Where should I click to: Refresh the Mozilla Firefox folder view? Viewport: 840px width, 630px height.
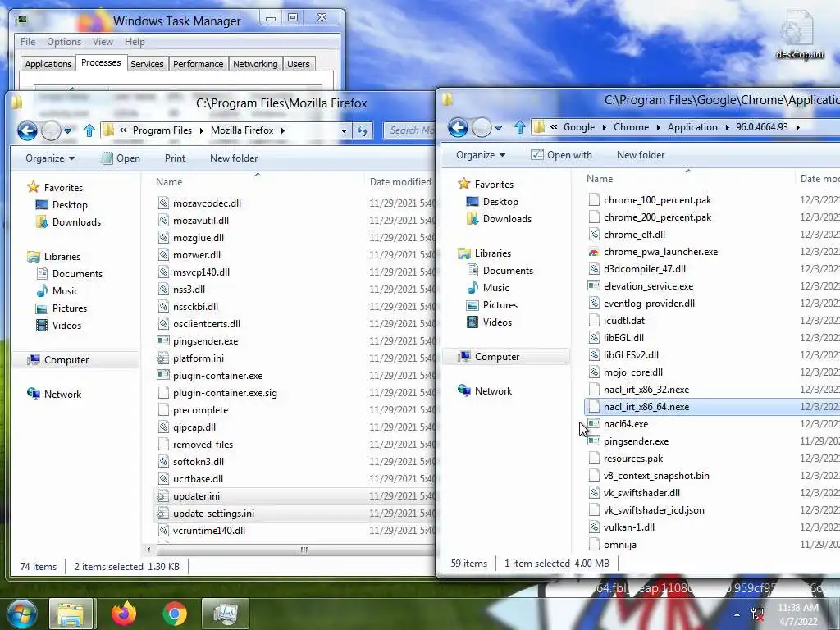coord(363,130)
